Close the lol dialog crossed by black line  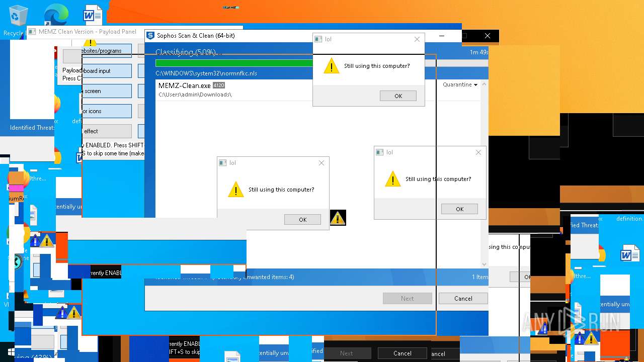coord(478,152)
